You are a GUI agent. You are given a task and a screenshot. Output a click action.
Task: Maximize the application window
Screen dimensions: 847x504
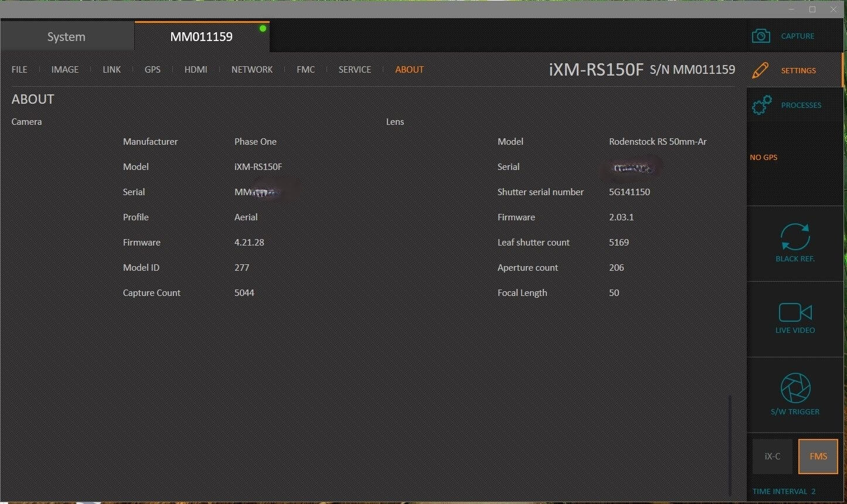pyautogui.click(x=812, y=9)
